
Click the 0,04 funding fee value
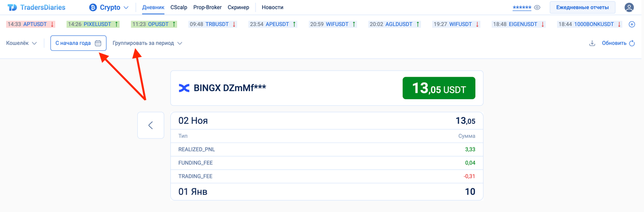pos(470,163)
